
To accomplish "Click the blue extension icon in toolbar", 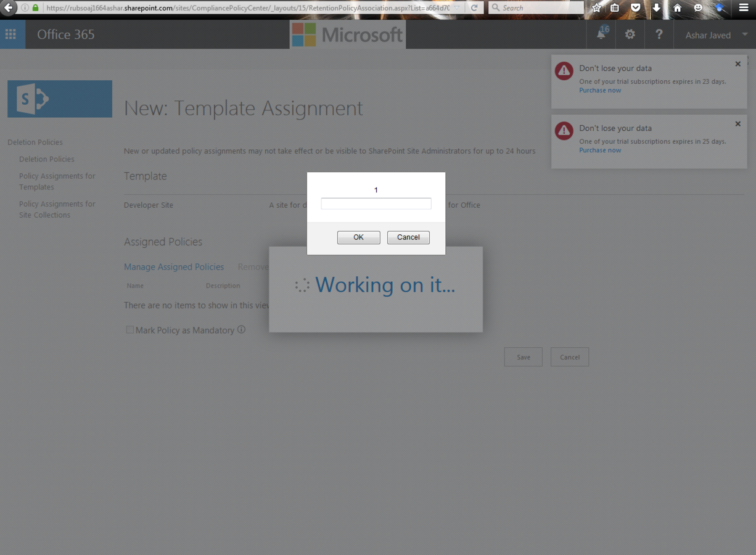I will (719, 8).
